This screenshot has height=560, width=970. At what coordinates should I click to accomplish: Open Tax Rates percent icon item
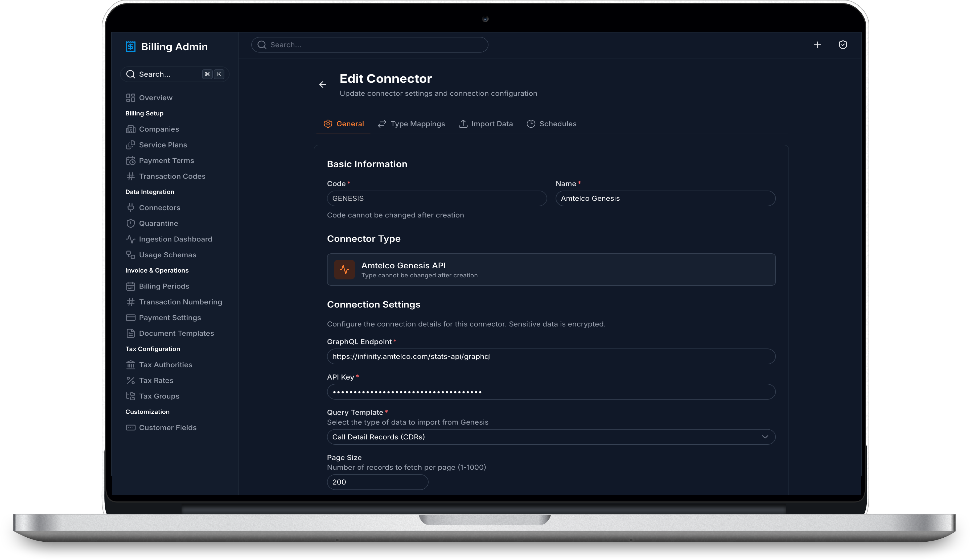(x=131, y=380)
